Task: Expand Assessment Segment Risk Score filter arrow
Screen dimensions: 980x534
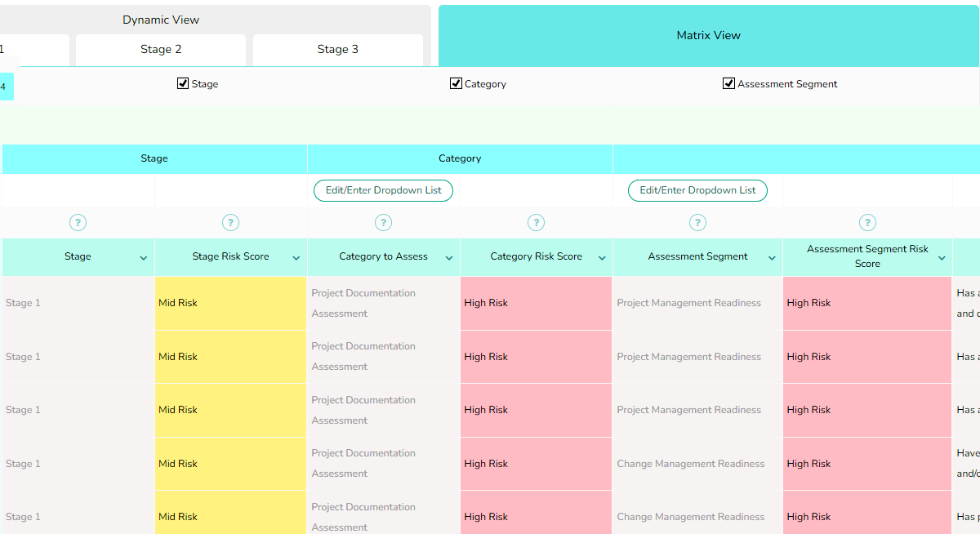Action: 942,258
